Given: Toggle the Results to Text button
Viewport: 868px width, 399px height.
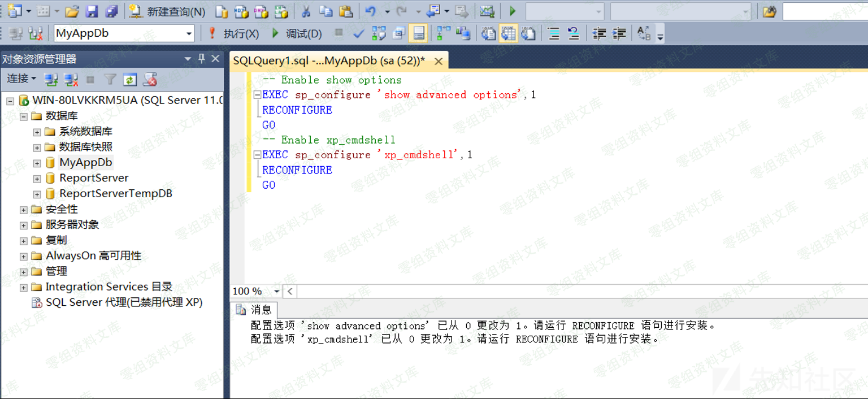Looking at the screenshot, I should click(489, 33).
